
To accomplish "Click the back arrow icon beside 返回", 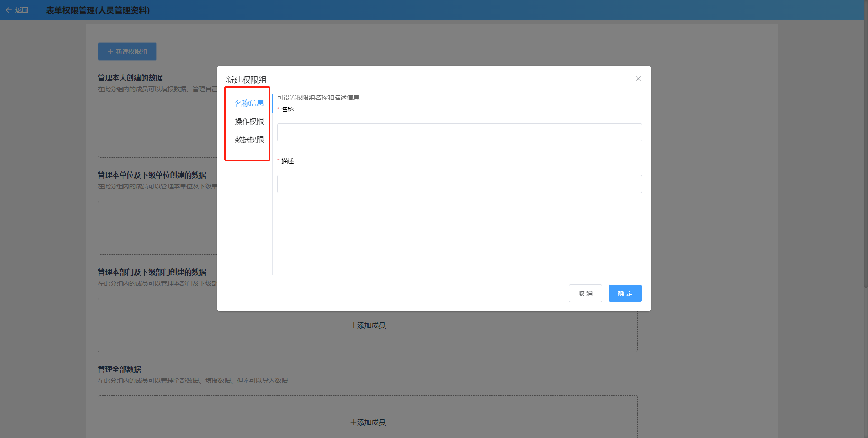I will coord(9,10).
